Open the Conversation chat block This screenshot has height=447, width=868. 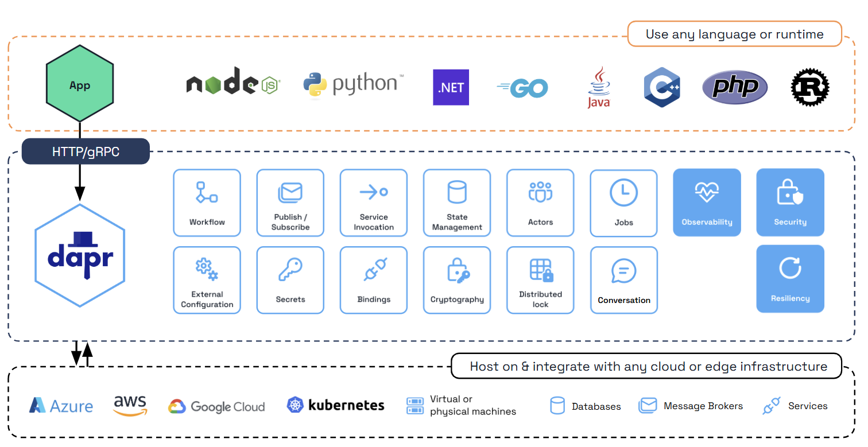click(624, 281)
